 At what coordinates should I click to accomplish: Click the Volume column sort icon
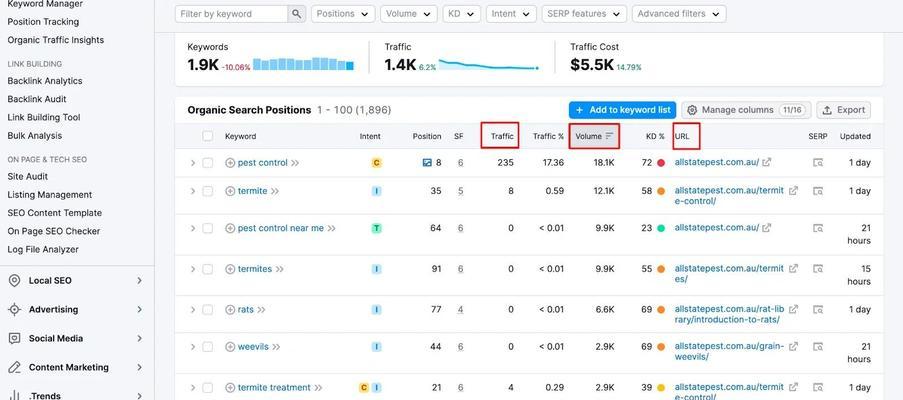tap(609, 136)
